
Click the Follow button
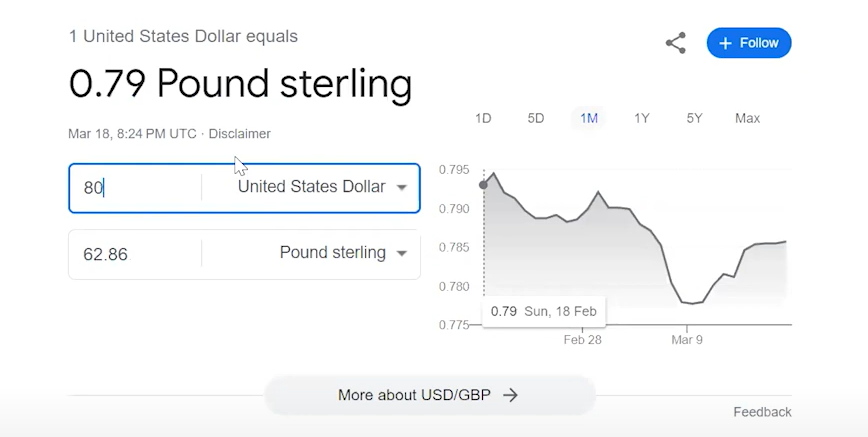pos(749,43)
